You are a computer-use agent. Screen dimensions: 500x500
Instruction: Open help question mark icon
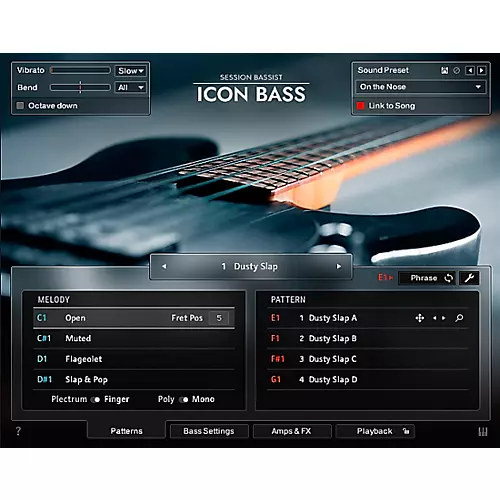pyautogui.click(x=18, y=431)
